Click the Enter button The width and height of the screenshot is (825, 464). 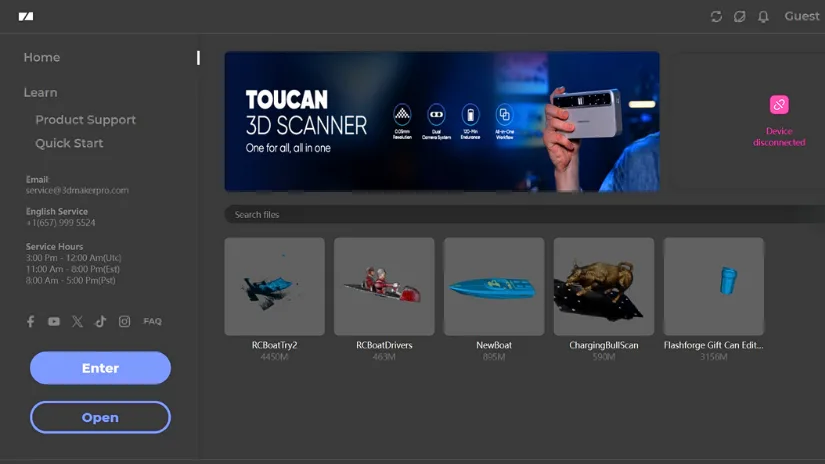point(100,368)
